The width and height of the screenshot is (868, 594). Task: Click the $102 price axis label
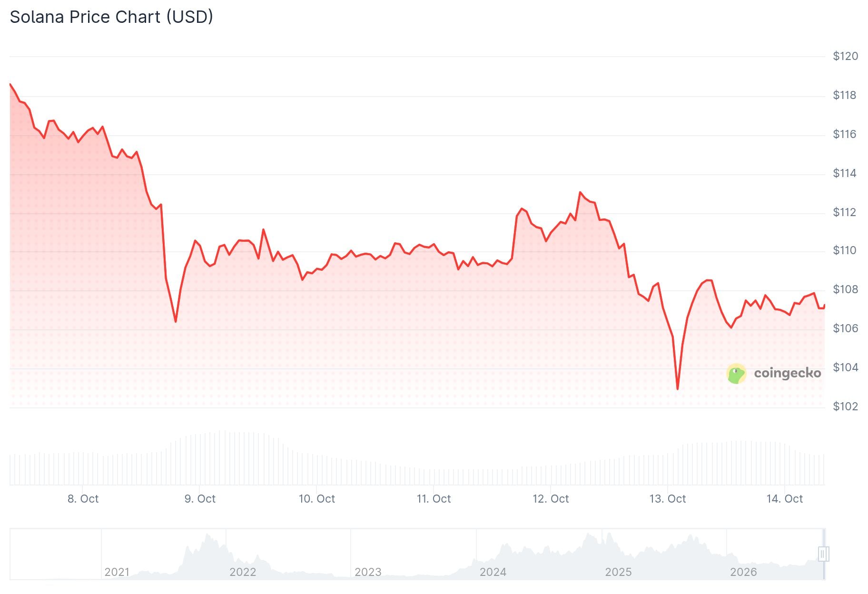[x=845, y=406]
